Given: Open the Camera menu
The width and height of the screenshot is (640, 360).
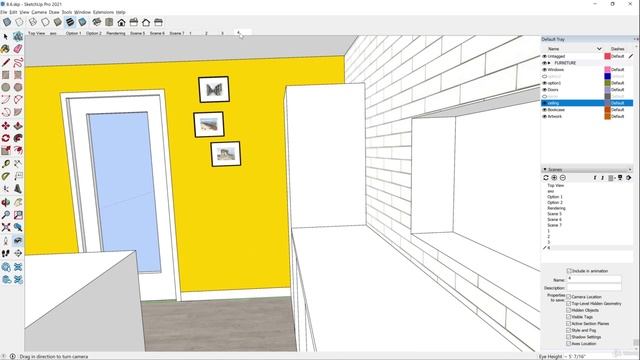Looking at the screenshot, I should (x=39, y=12).
